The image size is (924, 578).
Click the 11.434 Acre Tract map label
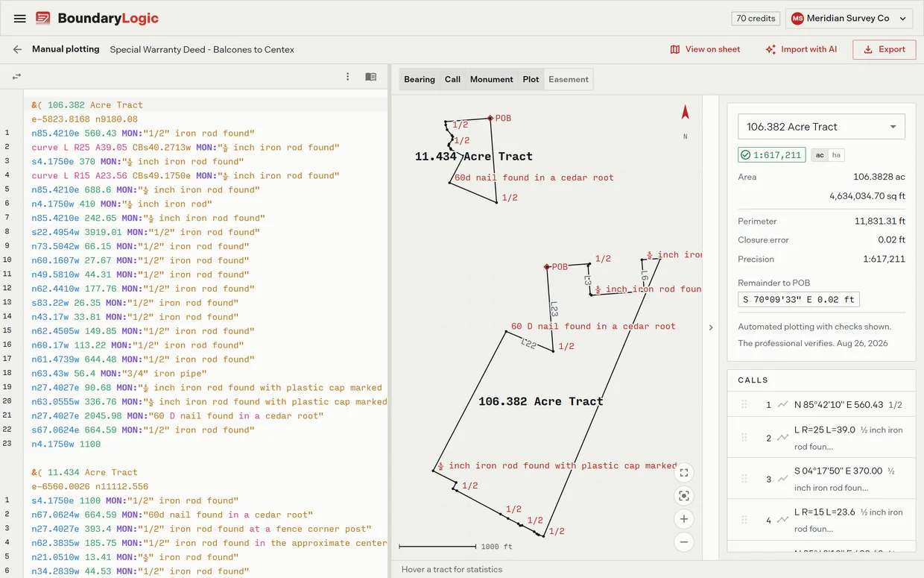pyautogui.click(x=474, y=157)
